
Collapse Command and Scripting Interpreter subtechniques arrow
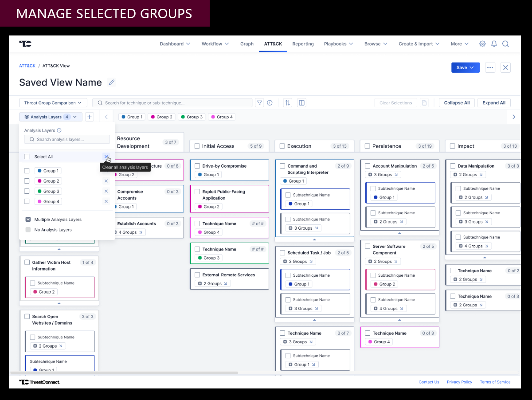click(x=314, y=239)
